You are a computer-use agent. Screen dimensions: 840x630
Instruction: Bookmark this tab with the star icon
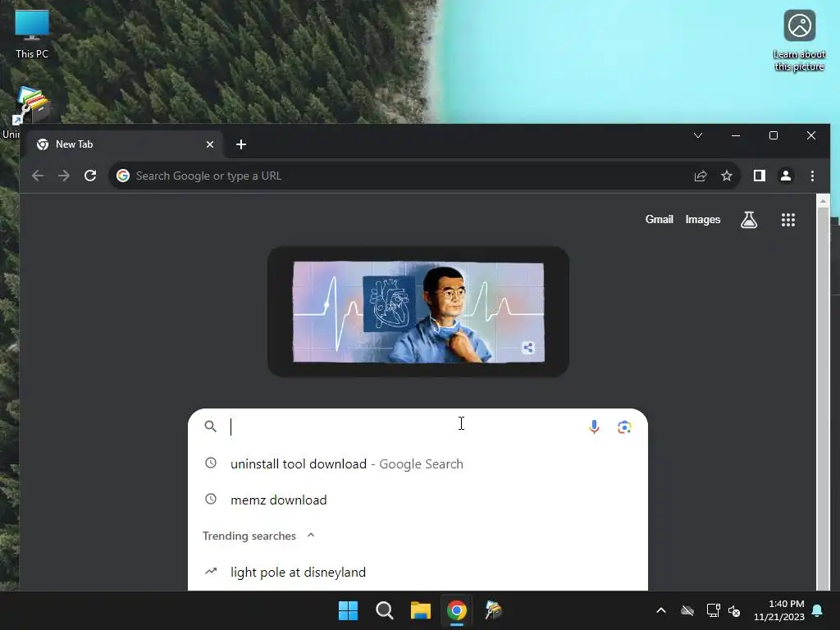727,176
